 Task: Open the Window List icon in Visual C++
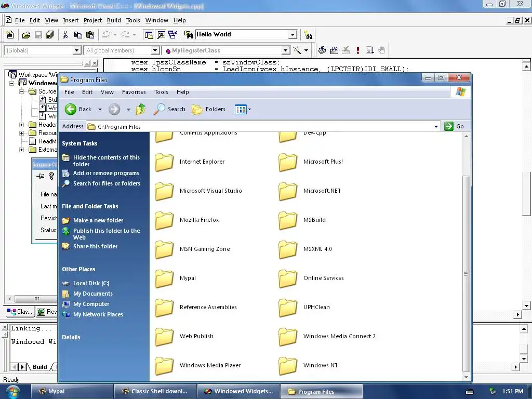[x=172, y=35]
